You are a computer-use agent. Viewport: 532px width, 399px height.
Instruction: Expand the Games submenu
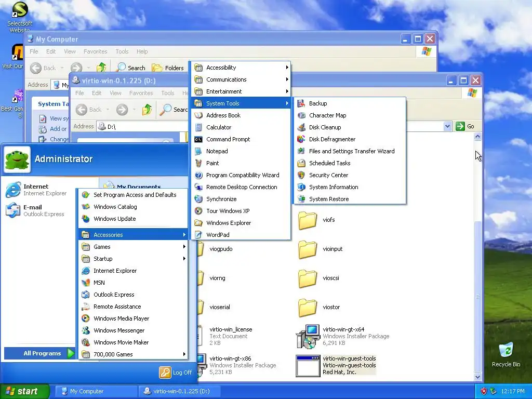click(134, 247)
